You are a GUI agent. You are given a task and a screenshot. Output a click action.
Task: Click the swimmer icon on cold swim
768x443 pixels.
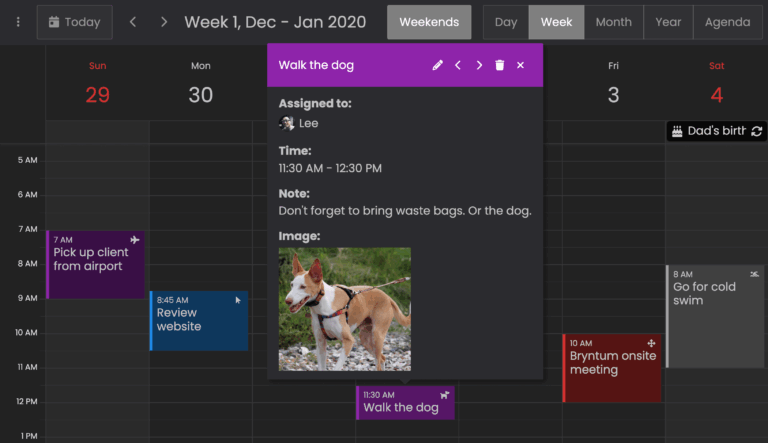click(754, 274)
